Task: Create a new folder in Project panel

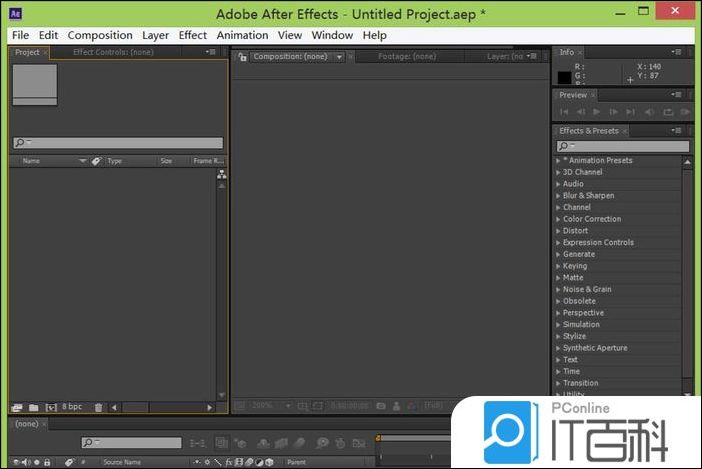Action: click(x=33, y=407)
